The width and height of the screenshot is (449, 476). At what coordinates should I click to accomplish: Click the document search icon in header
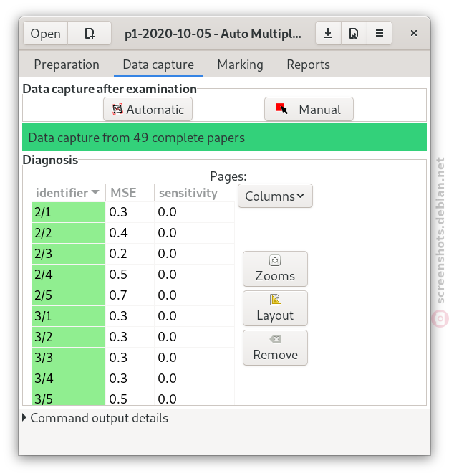354,33
